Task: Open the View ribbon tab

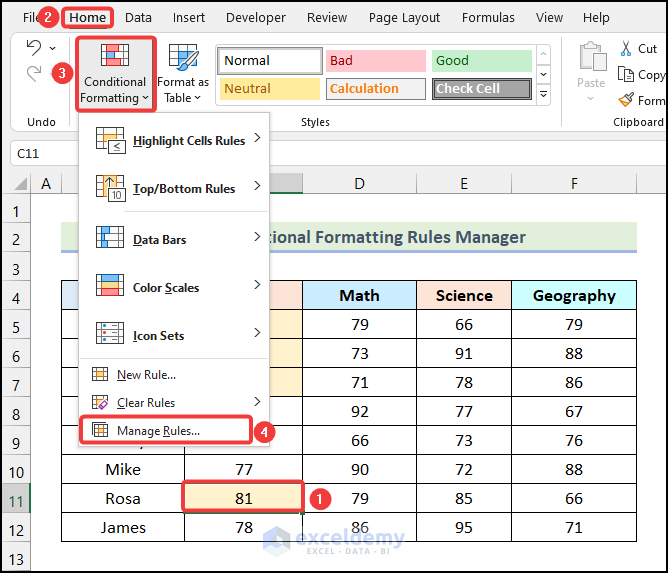Action: click(549, 17)
